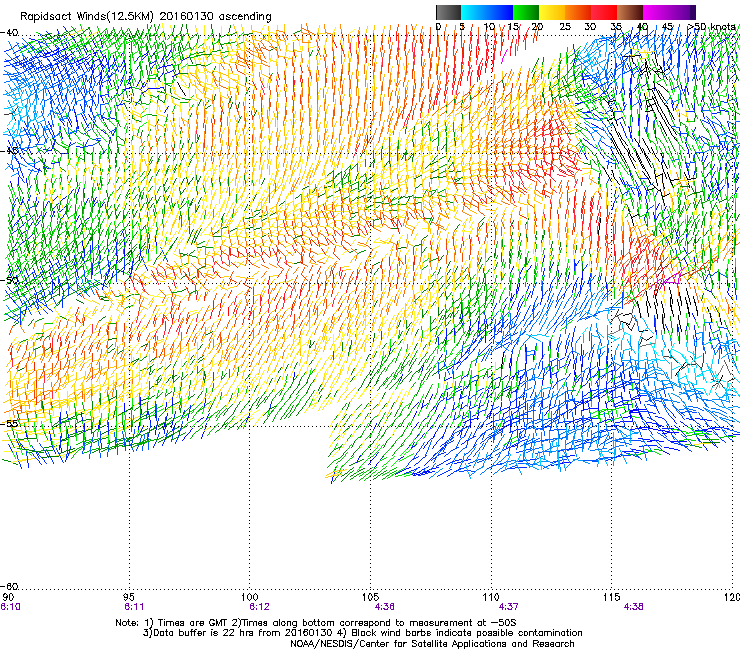Click the 110 longitude axis label

coord(491,598)
